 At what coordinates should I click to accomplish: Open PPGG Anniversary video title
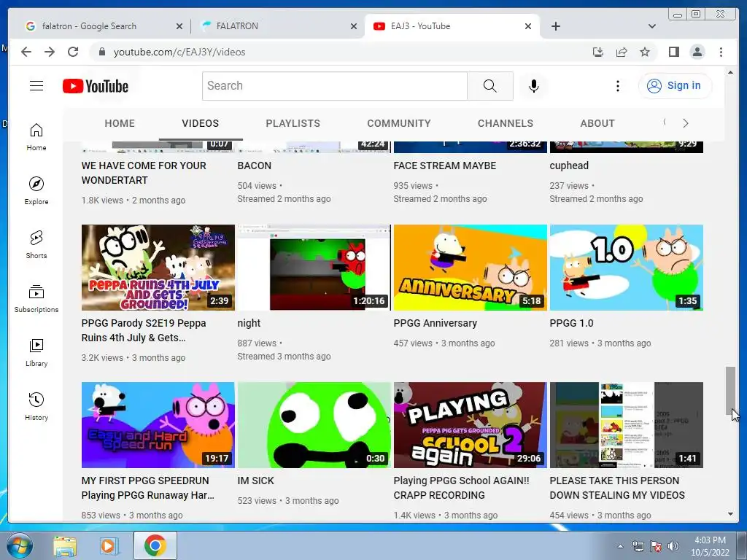[x=435, y=323]
